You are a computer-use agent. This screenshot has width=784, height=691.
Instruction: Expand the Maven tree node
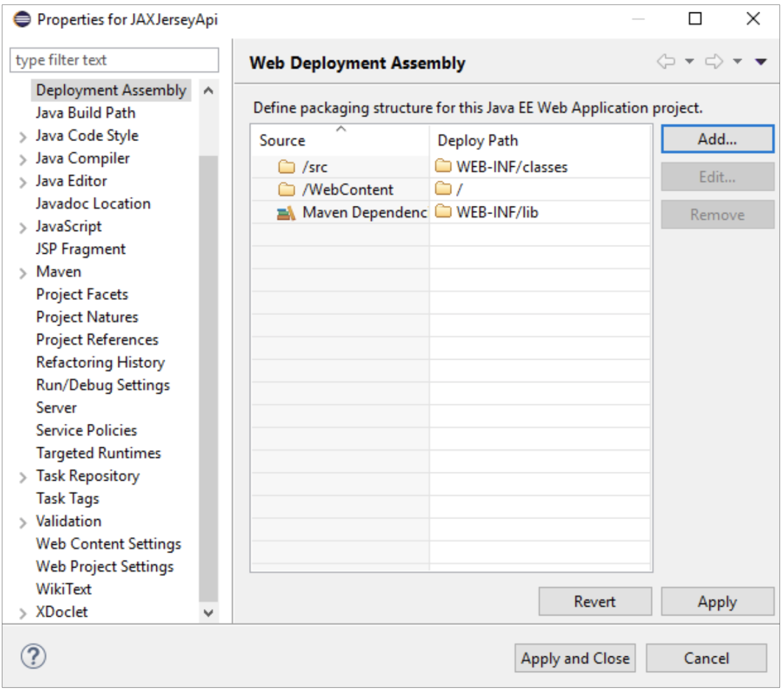[22, 272]
